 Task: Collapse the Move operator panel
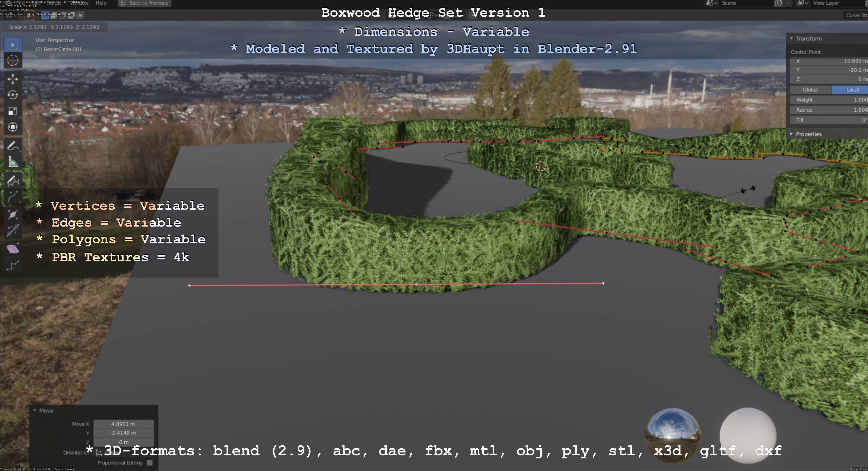coord(34,410)
